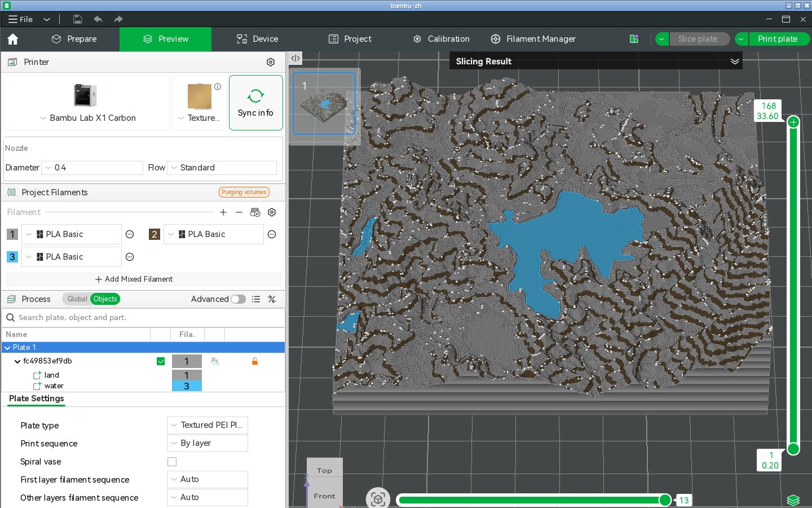
Task: Click the layers icon at bottom right
Action: click(793, 500)
